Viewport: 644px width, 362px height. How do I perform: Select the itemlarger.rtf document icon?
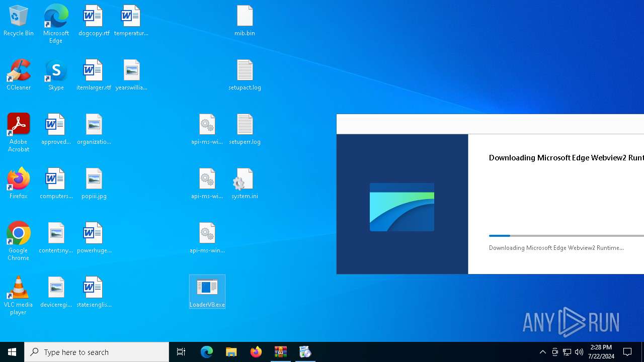94,75
